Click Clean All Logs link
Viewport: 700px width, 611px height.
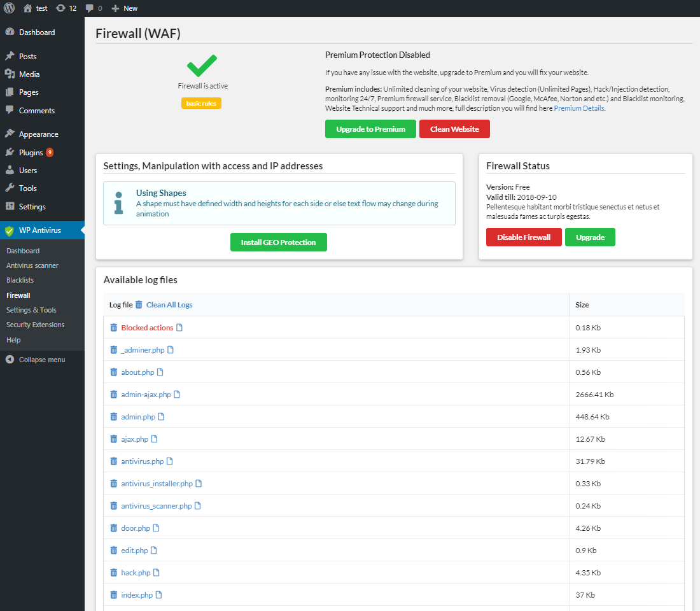pyautogui.click(x=169, y=305)
